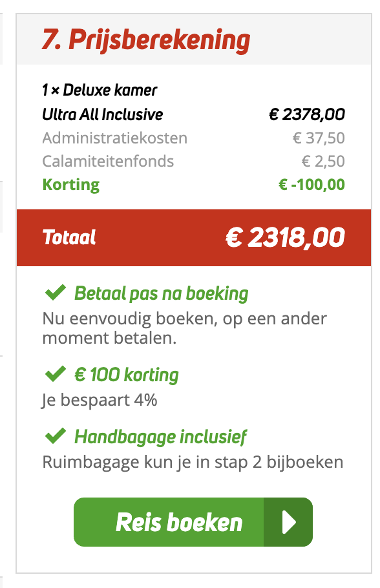Click the Betaal pas na boeking heading
The image size is (380, 588).
click(x=162, y=293)
